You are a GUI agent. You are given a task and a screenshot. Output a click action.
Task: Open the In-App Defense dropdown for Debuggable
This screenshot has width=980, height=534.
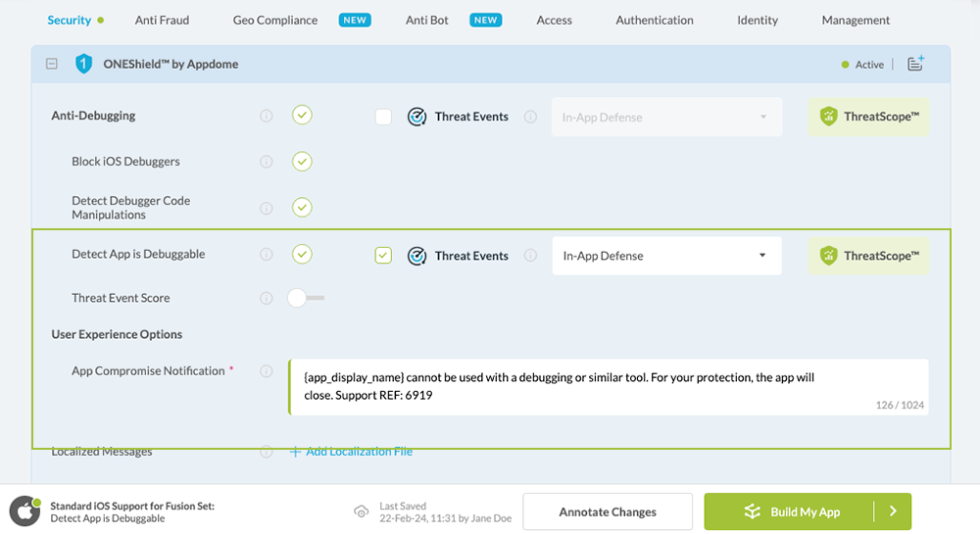coord(666,256)
